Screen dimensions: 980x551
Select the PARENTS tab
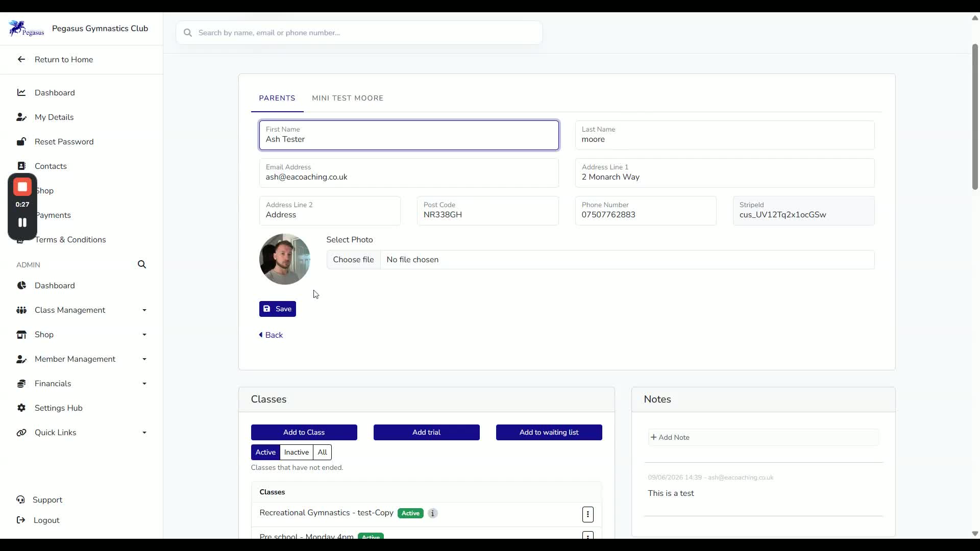[277, 98]
